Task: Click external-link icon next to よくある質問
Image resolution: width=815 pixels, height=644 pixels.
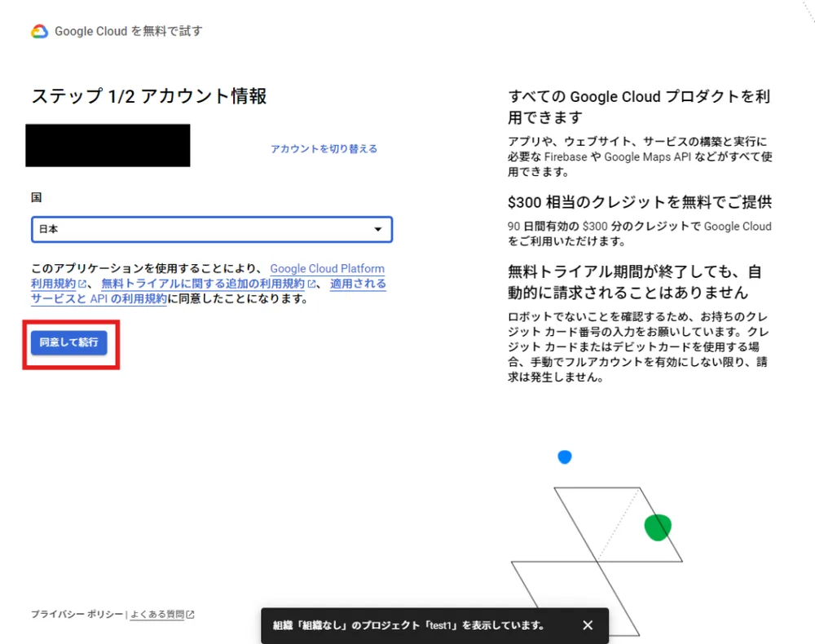Action: coord(190,615)
